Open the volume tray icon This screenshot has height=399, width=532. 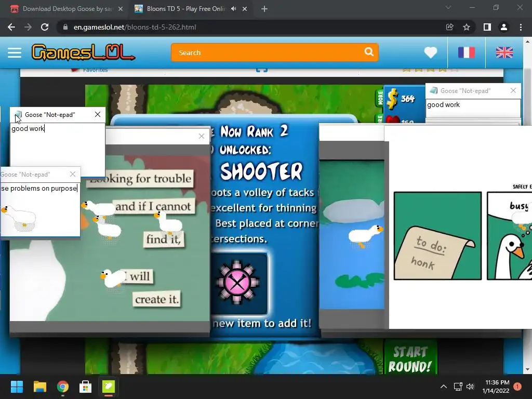(x=470, y=387)
